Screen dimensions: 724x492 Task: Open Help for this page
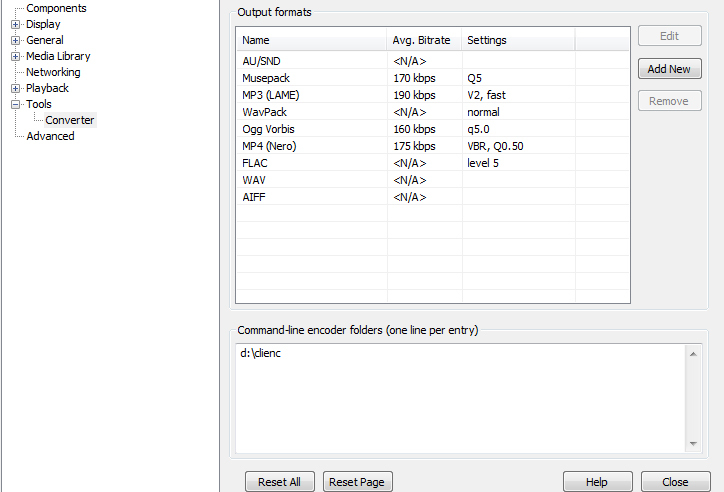click(597, 481)
